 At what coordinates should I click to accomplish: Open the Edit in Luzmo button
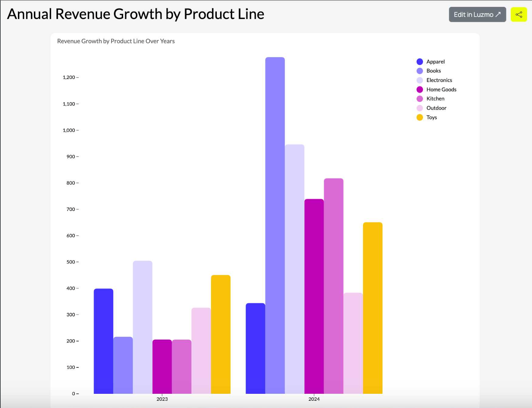(477, 14)
